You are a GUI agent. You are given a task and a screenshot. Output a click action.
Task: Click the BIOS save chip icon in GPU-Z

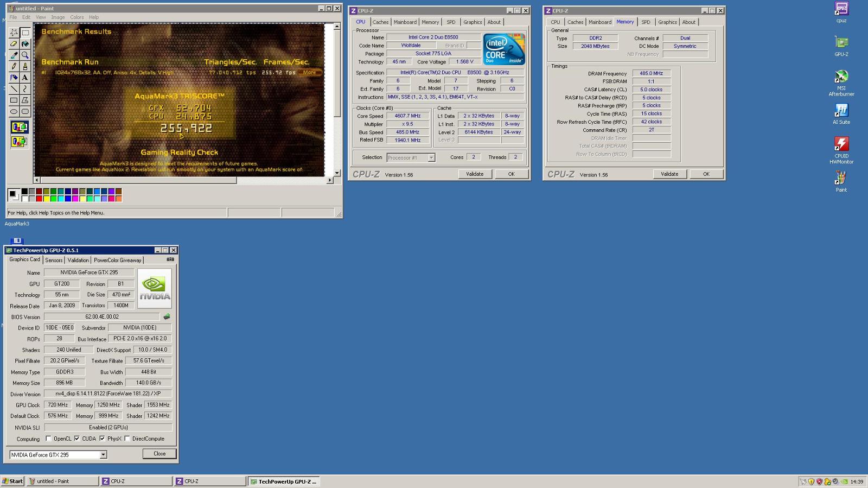pyautogui.click(x=167, y=316)
